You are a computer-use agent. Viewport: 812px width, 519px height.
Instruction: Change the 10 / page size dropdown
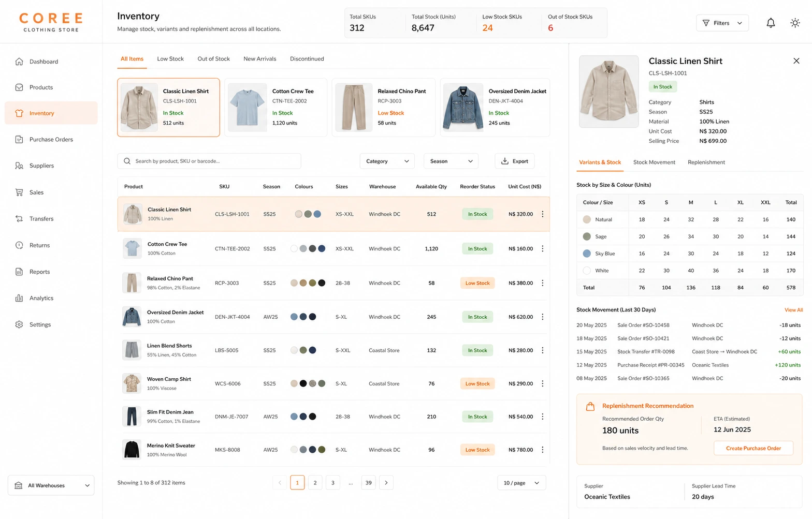point(521,483)
